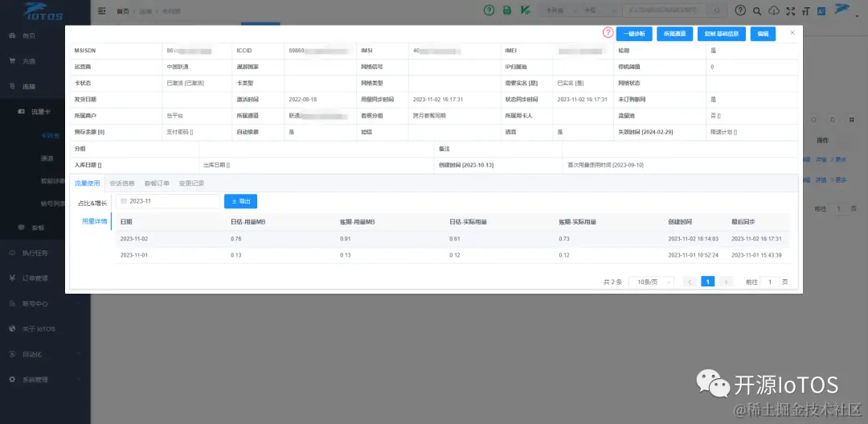Open the 10条/页 page size dropdown
The width and height of the screenshot is (868, 424).
point(652,282)
